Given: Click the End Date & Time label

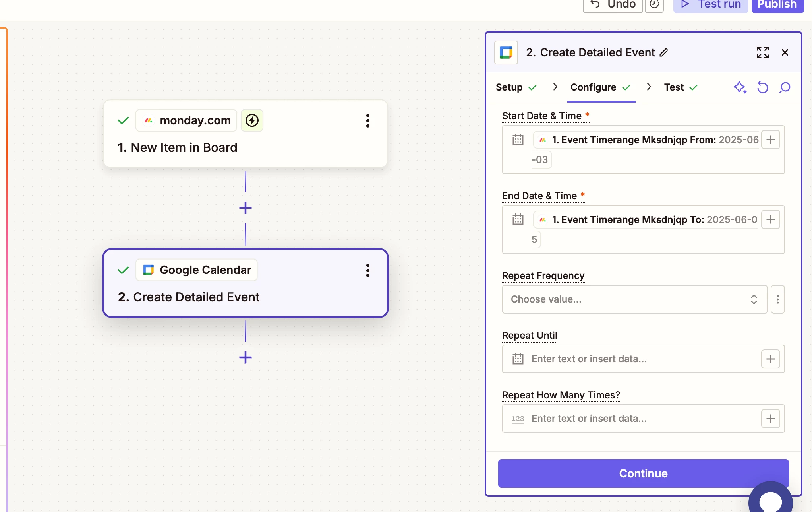Looking at the screenshot, I should tap(539, 196).
